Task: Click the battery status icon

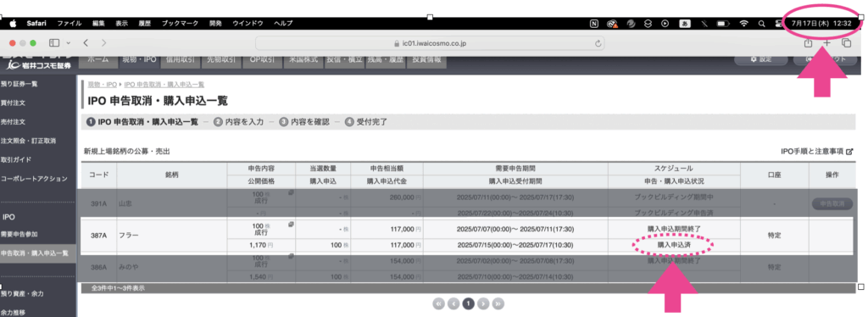Action: tap(722, 23)
